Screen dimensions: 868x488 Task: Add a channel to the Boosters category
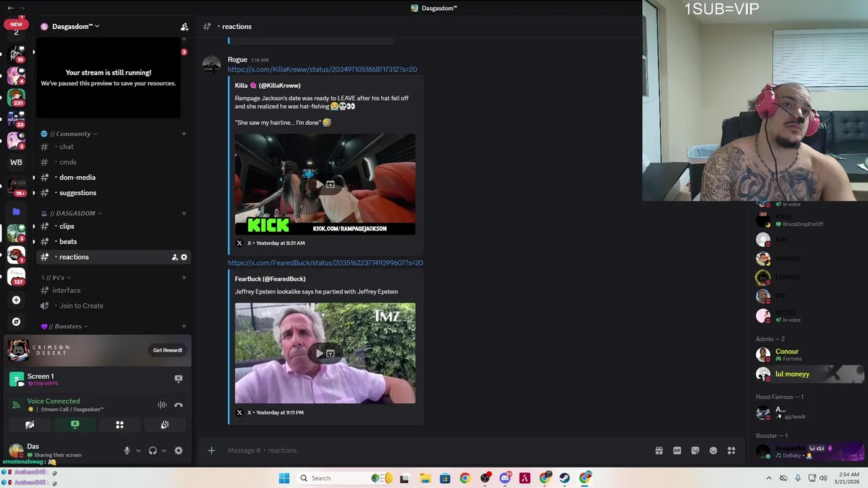pos(184,327)
